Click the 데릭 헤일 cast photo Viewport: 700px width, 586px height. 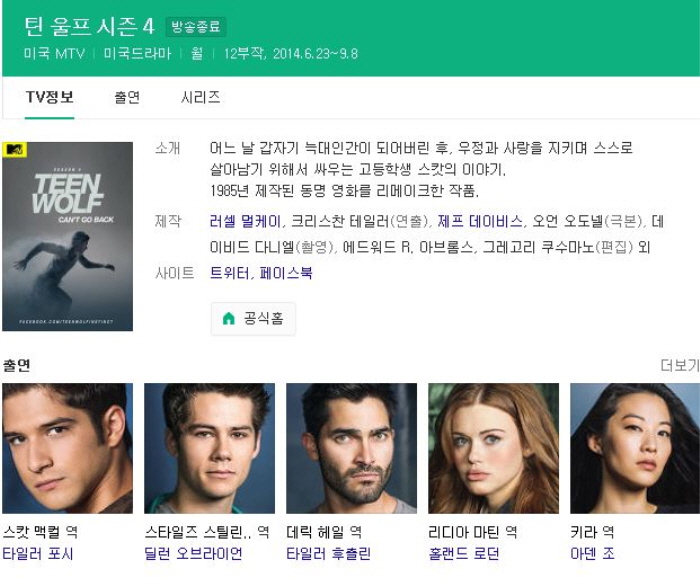[x=351, y=448]
